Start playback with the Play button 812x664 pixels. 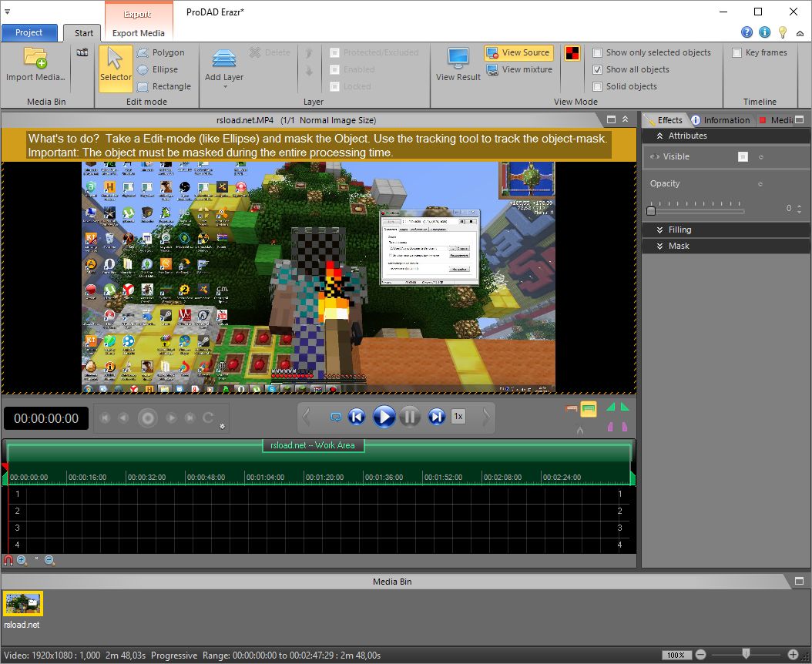tap(384, 417)
